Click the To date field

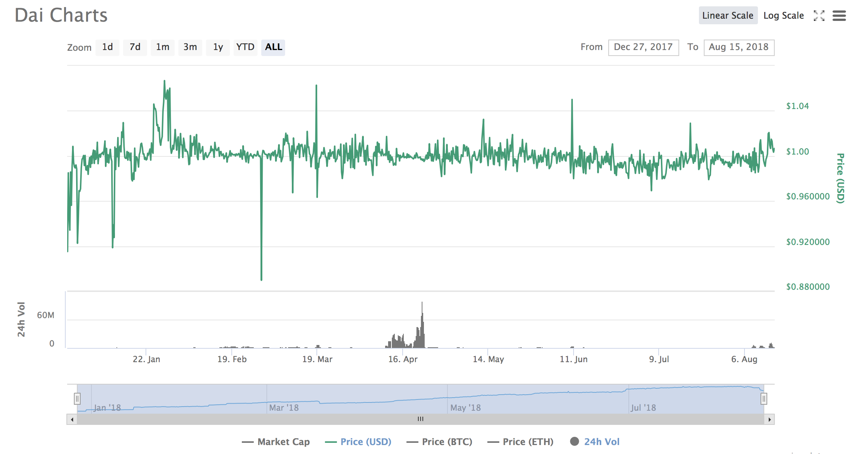739,47
